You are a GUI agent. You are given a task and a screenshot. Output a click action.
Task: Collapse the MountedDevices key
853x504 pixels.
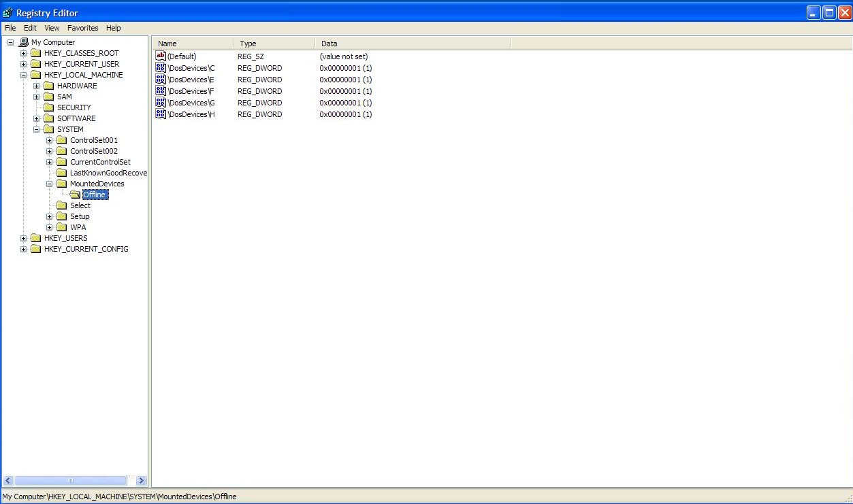[x=49, y=184]
